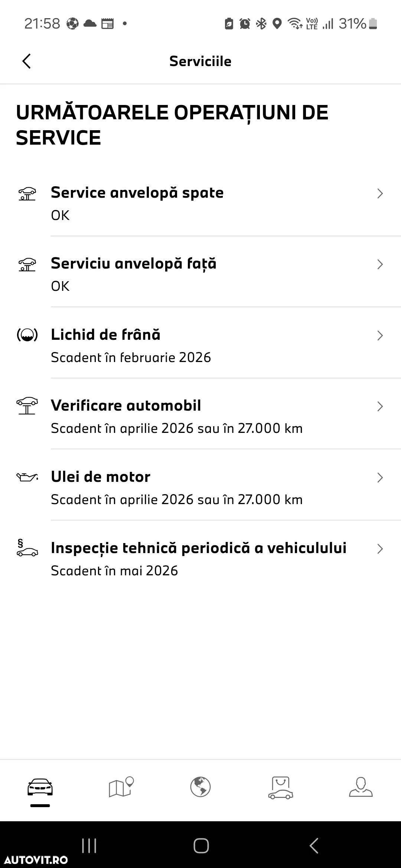The image size is (401, 868).
Task: Expand the Lichid de frână chevron
Action: tap(380, 335)
